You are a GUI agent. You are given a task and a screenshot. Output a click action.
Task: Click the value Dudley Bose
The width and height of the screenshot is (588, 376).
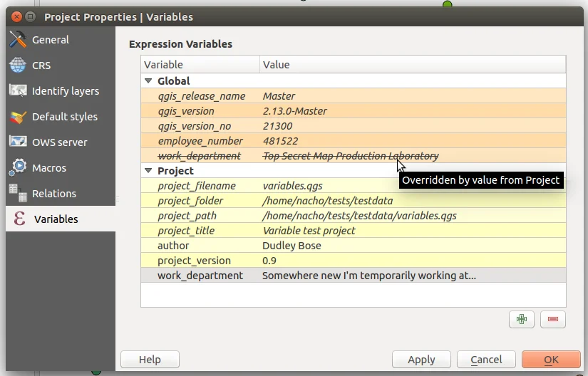292,246
